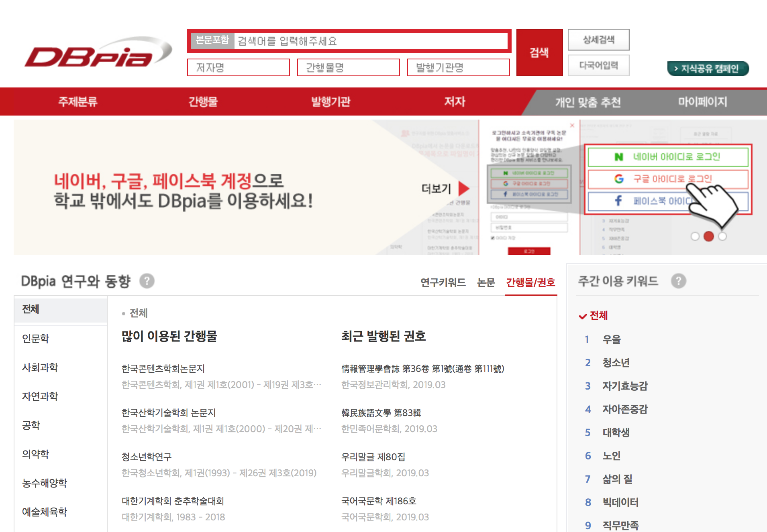Select the second (red) banner carousel dot

click(709, 236)
